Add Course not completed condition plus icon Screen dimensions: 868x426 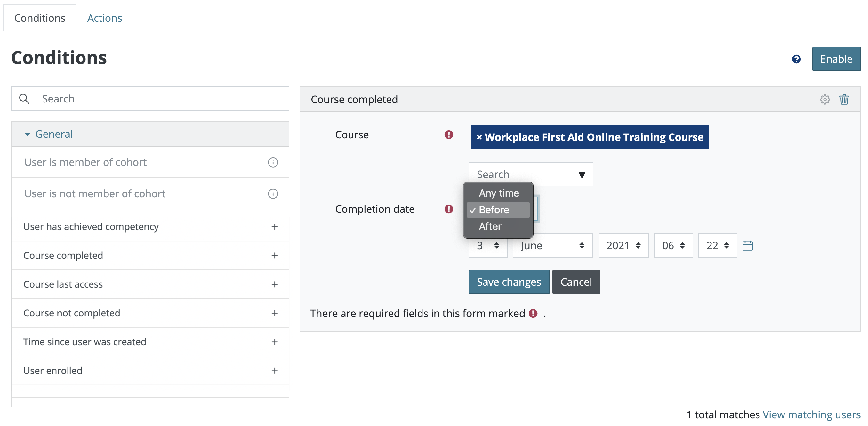[x=274, y=313]
